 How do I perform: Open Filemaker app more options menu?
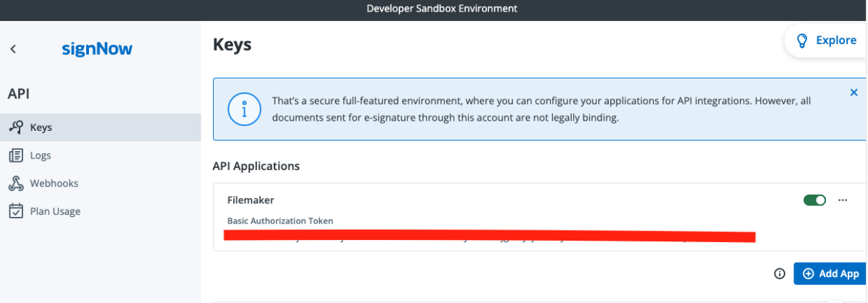843,200
